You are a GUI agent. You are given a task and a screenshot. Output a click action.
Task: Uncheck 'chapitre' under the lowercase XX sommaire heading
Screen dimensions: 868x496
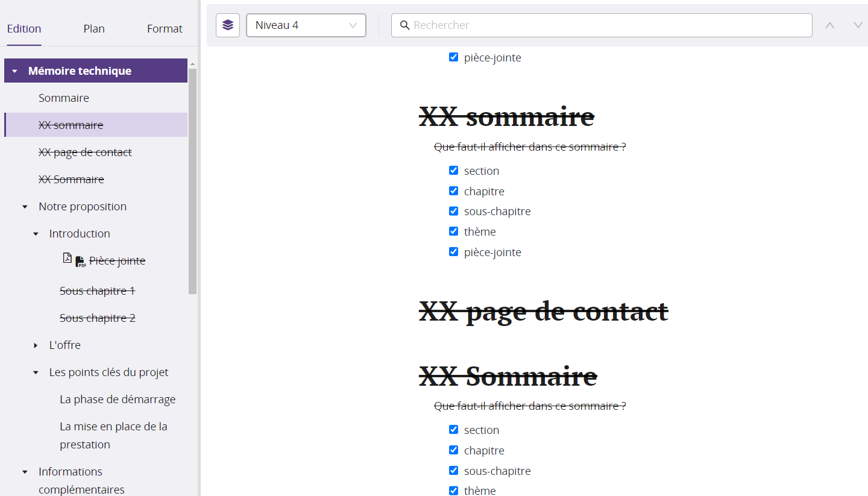(x=454, y=191)
